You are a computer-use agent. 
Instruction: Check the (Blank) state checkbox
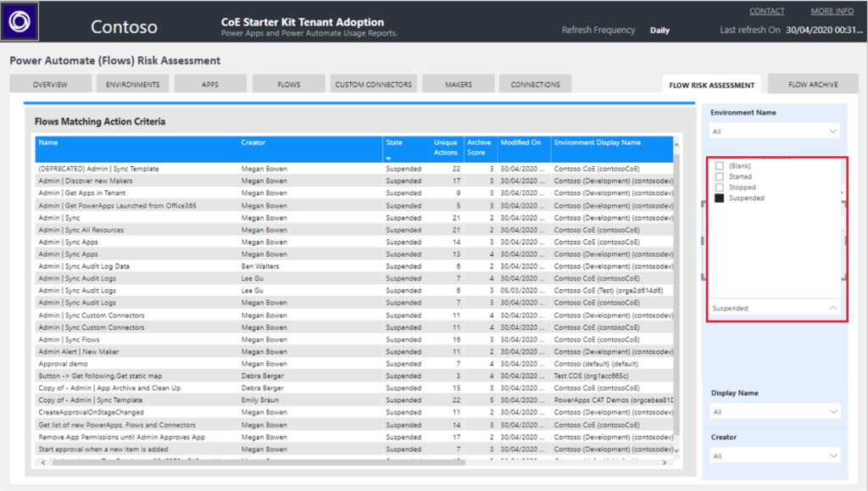click(720, 166)
